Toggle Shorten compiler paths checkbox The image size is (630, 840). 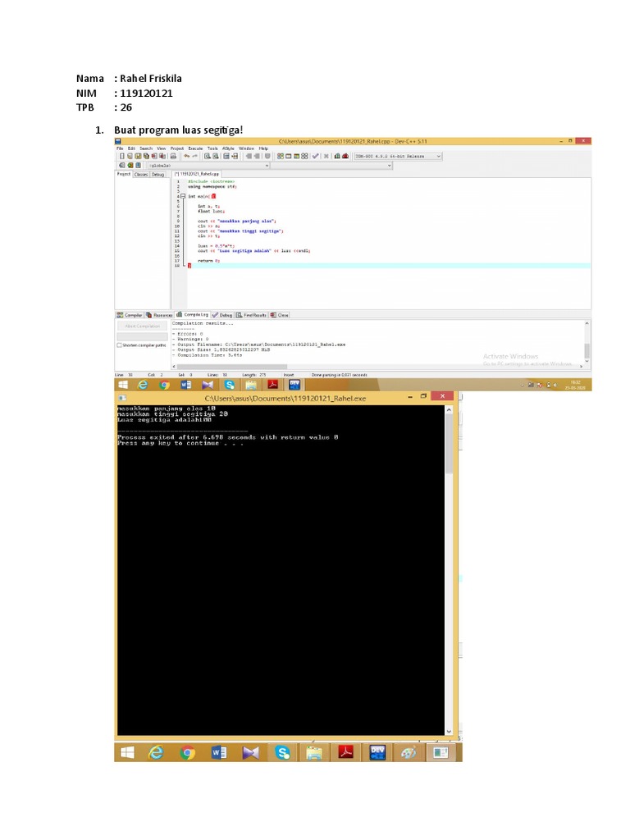point(119,345)
